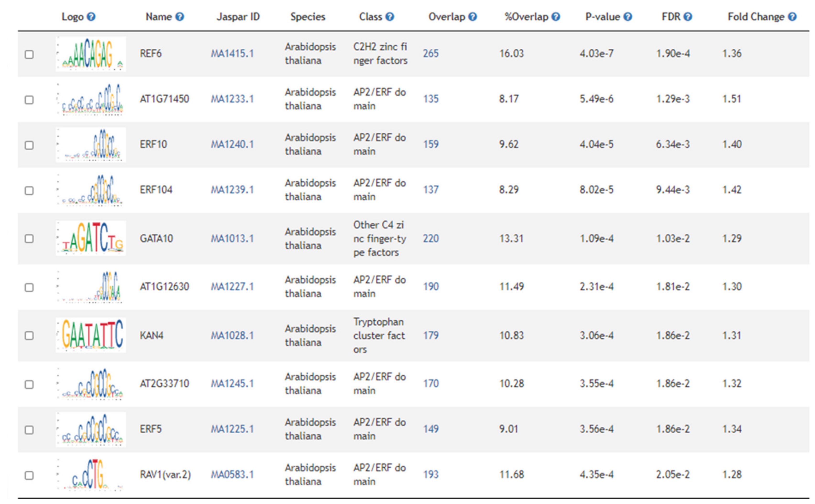Select the GATA10 row checkbox
This screenshot has width=815, height=504.
(x=29, y=239)
